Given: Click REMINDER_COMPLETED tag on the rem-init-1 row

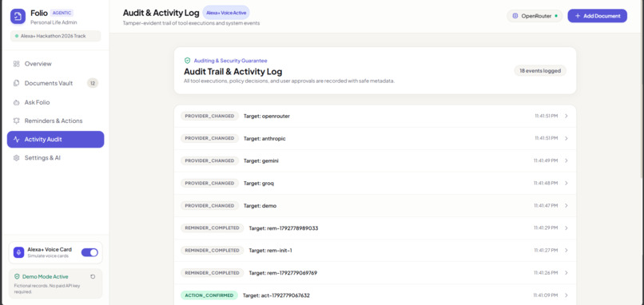Looking at the screenshot, I should (x=213, y=251).
